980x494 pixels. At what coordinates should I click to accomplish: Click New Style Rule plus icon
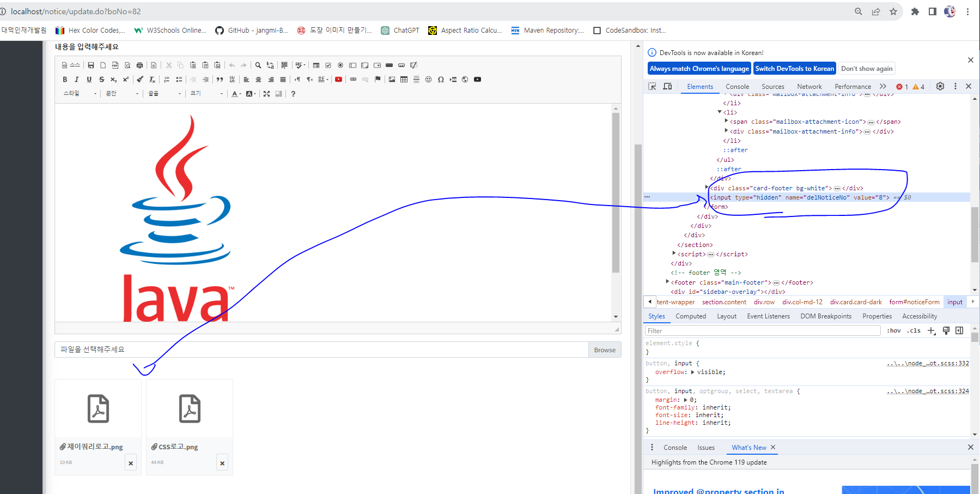point(932,331)
